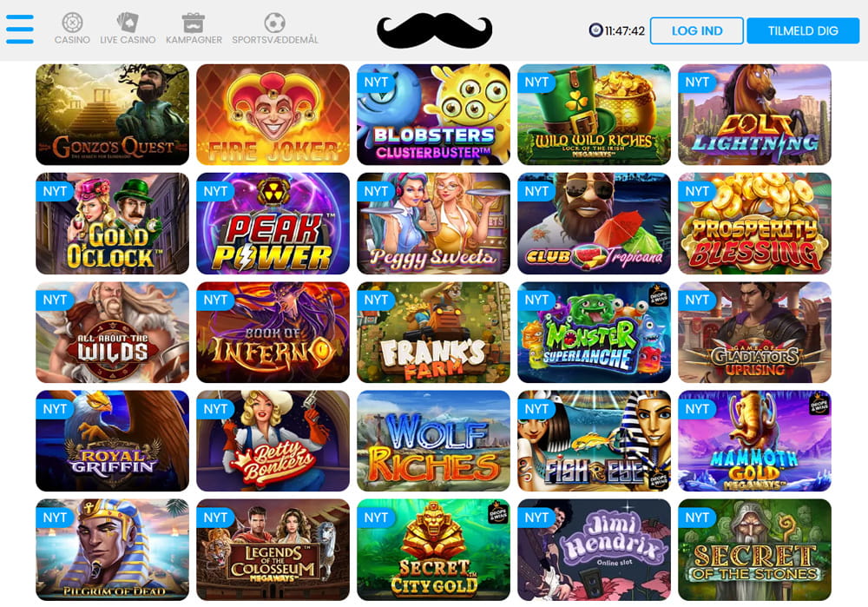868x607 pixels.
Task: Select the Peak Power game
Action: (x=273, y=223)
